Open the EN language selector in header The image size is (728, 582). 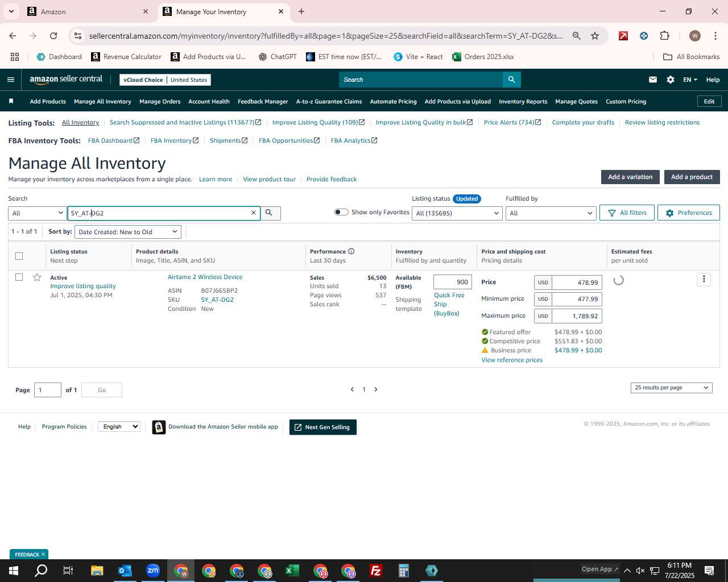[x=690, y=80]
